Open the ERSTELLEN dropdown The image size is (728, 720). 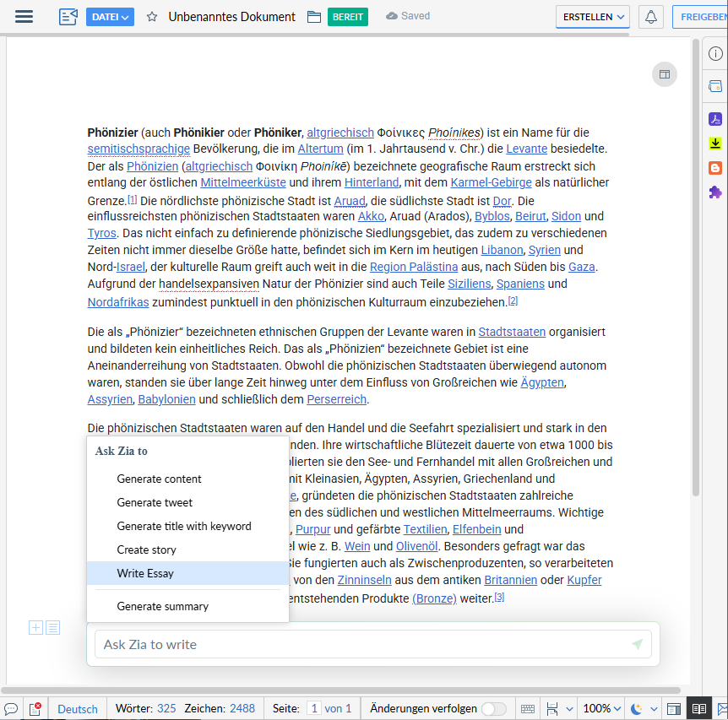[592, 16]
